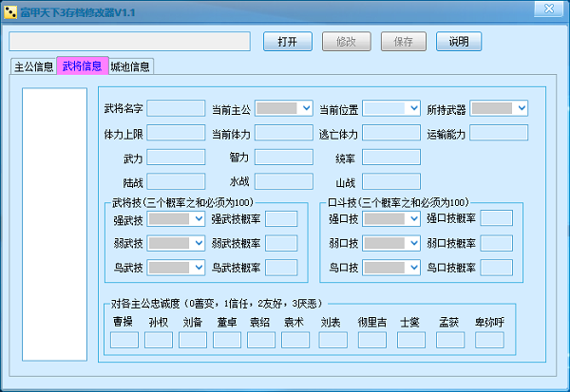Close the save editor window

pos(549,9)
